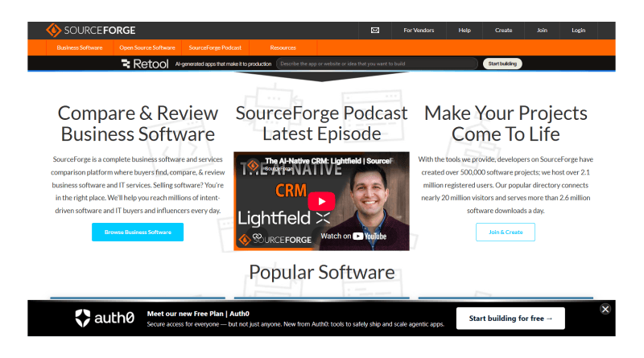The height and width of the screenshot is (358, 644).
Task: Click Compare & Review Business Software heading
Action: coord(138,124)
